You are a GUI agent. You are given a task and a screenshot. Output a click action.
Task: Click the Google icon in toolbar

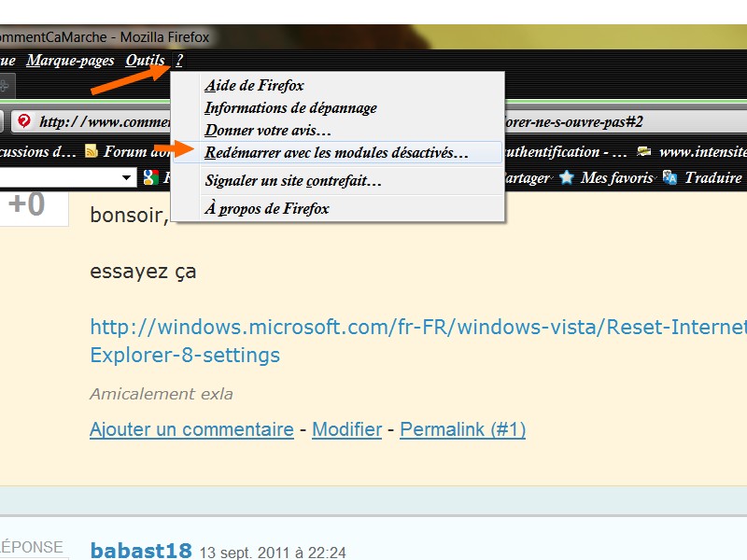click(151, 177)
